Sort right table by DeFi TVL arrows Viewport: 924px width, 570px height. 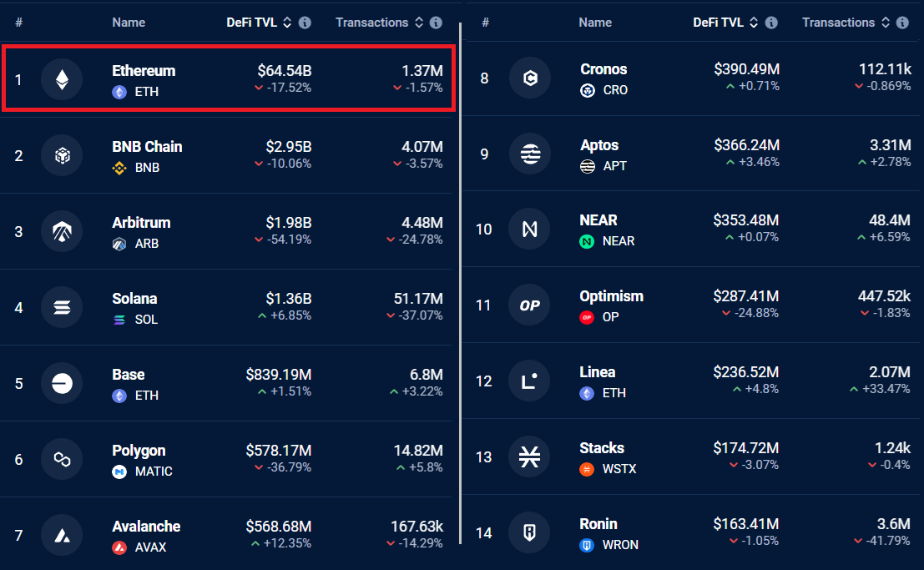(x=754, y=23)
